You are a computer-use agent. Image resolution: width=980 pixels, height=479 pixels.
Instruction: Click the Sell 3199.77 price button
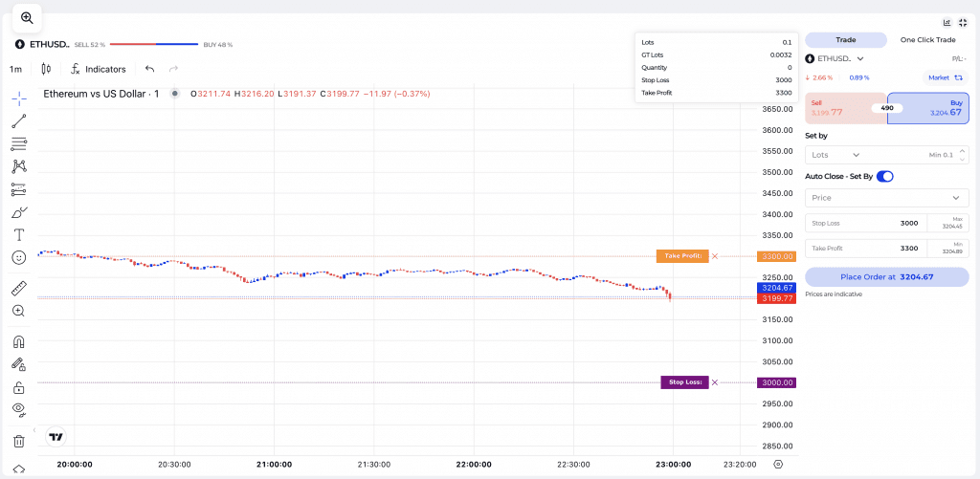(844, 108)
